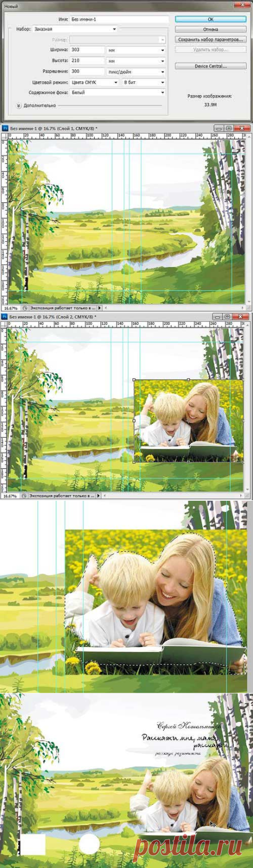The image size is (253, 868).
Task: Open the Содержимое фона dropdown
Action: point(118,92)
